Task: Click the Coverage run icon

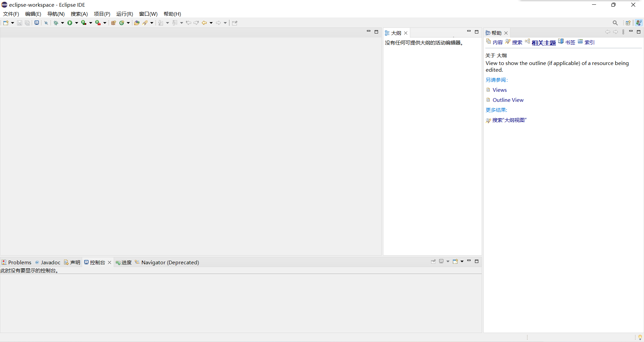Action: (x=84, y=23)
